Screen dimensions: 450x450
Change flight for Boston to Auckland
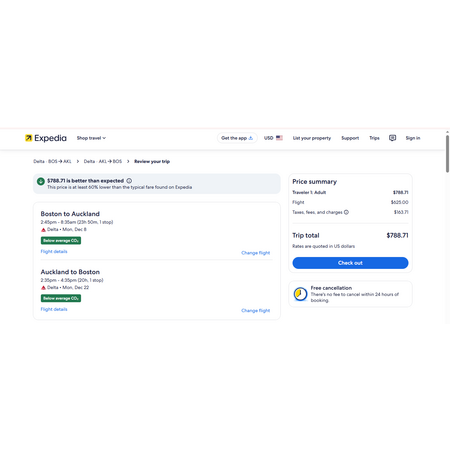[256, 253]
